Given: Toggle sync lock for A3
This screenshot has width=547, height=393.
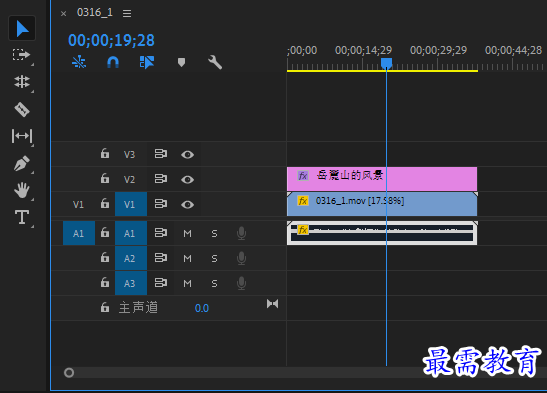Looking at the screenshot, I should tap(161, 282).
